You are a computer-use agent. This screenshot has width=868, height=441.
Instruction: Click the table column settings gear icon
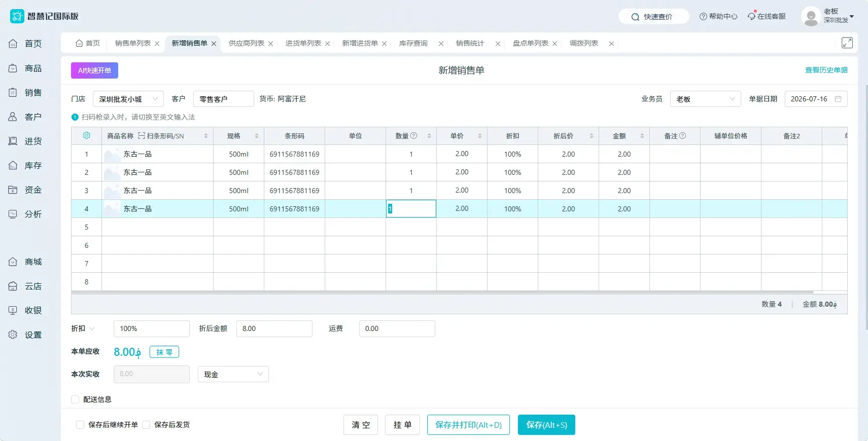87,136
